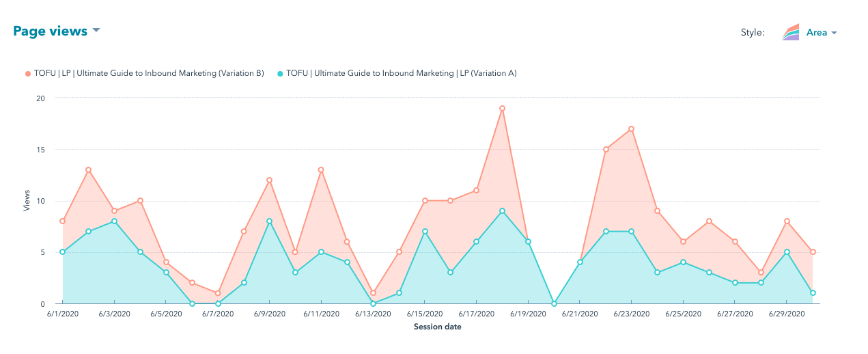Select Variation A point at 8 views on 6/9/2020
This screenshot has height=354, width=868.
[269, 221]
